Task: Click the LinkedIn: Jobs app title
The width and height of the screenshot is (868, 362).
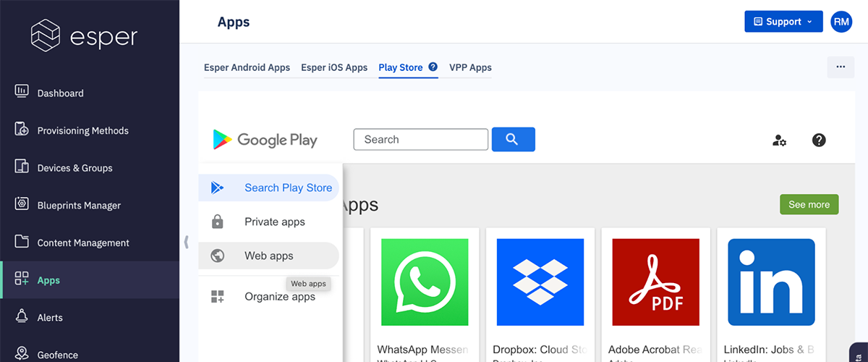Action: tap(770, 350)
